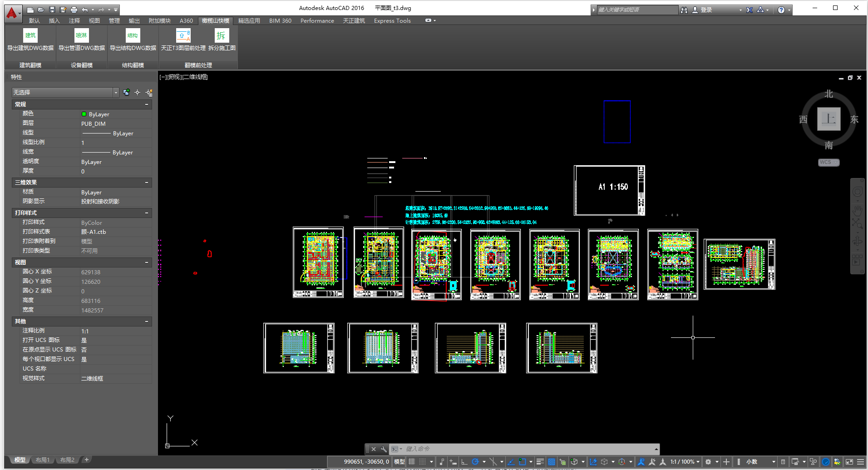Toggle Dynamic UCS in status bar

pyautogui.click(x=593, y=462)
